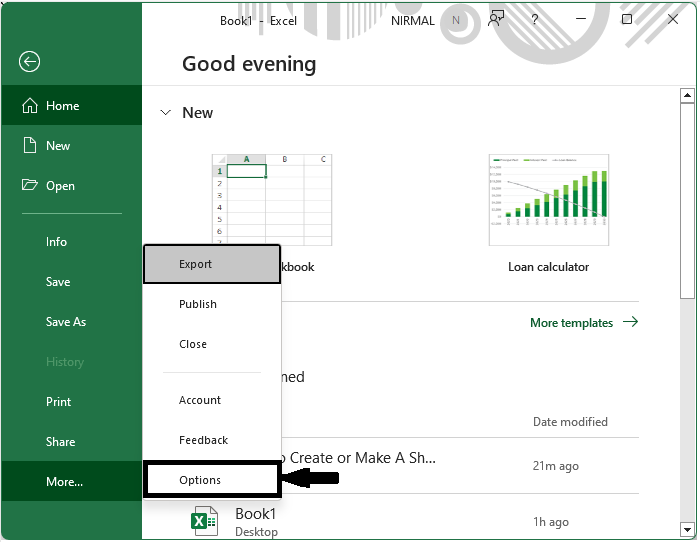700x542 pixels.
Task: Click the New document page icon
Action: 30,146
